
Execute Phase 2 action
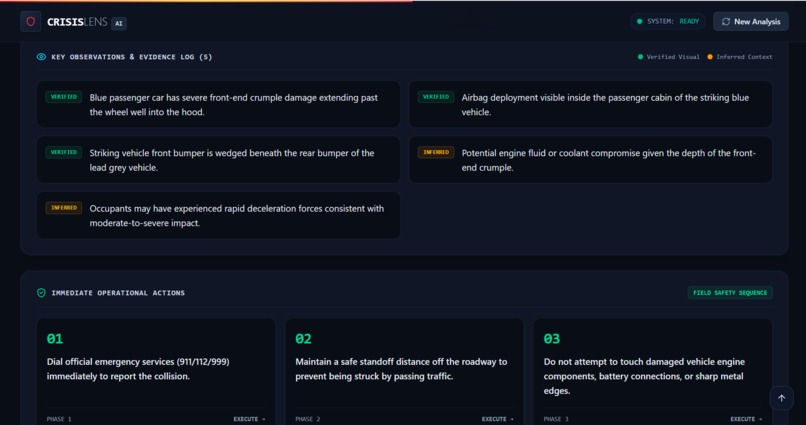[x=498, y=419]
